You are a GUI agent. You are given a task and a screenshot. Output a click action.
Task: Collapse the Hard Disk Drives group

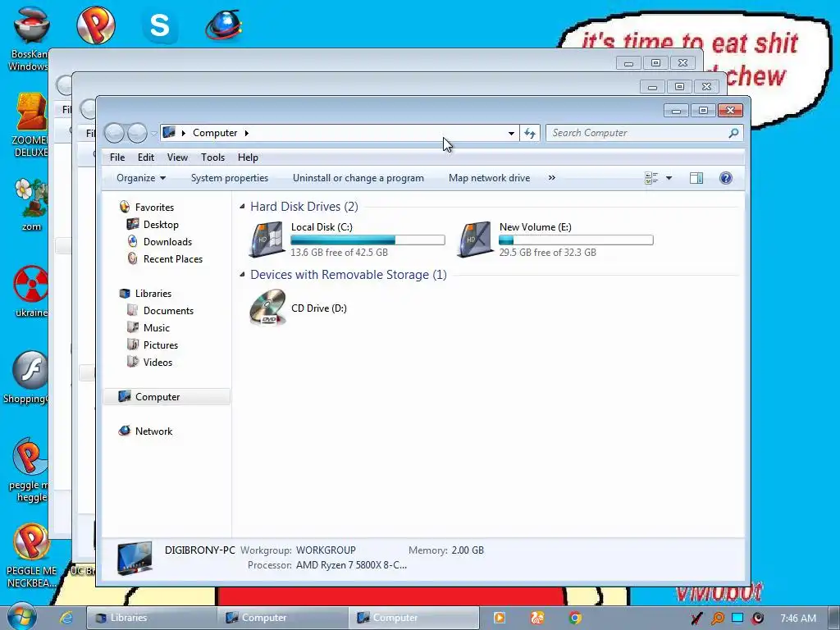pos(242,206)
